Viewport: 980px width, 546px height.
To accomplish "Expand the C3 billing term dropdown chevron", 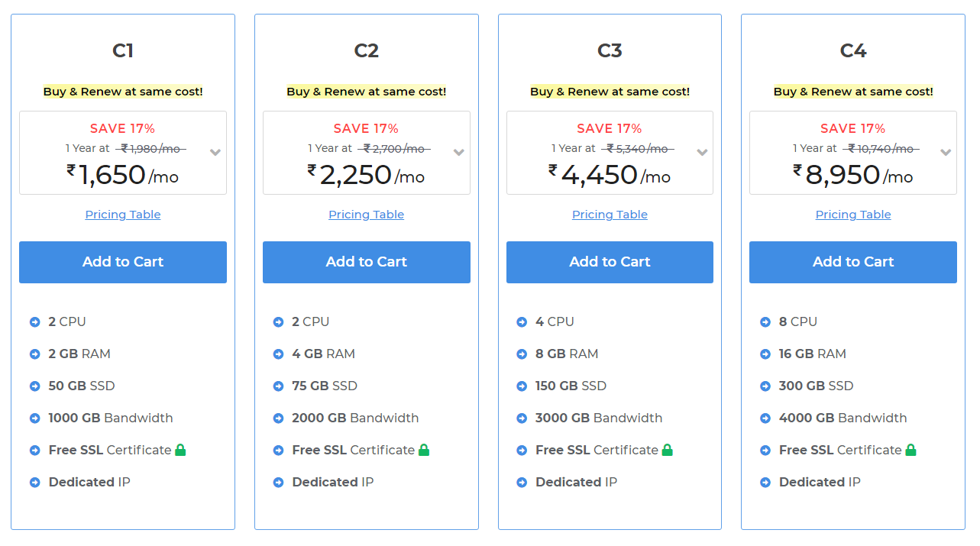I will click(703, 152).
